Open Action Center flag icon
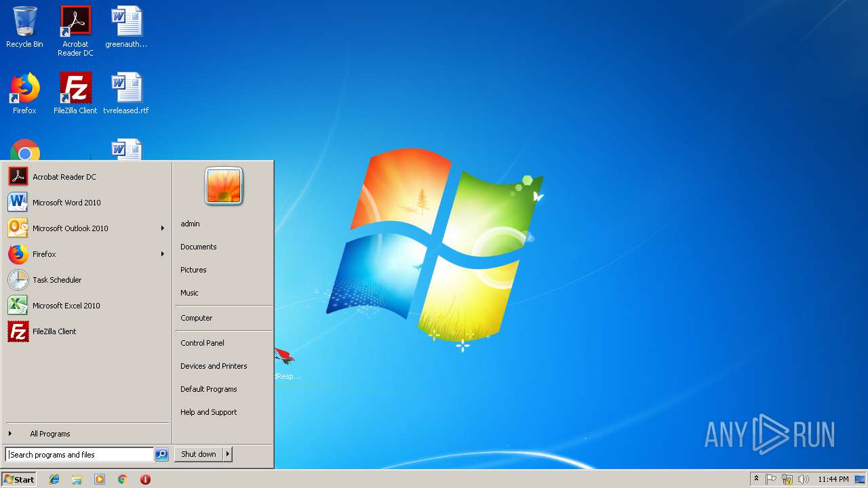This screenshot has height=488, width=868. click(x=771, y=479)
